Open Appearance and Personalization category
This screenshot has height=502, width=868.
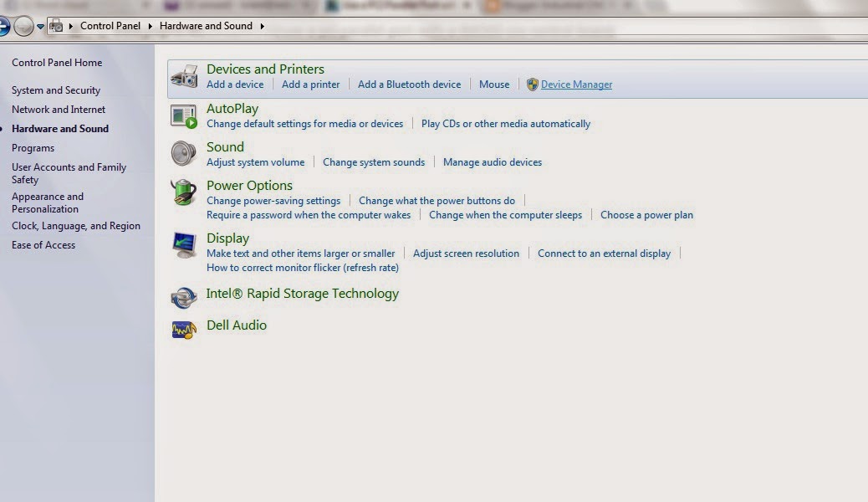pyautogui.click(x=48, y=202)
